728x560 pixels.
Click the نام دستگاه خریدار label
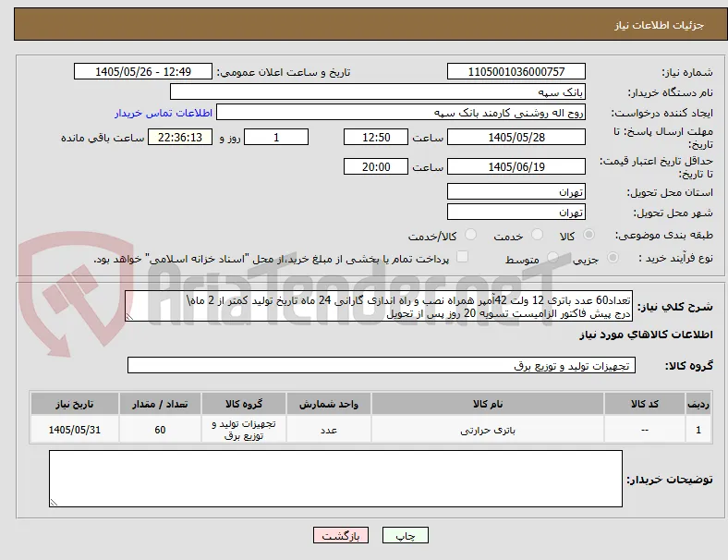(671, 92)
